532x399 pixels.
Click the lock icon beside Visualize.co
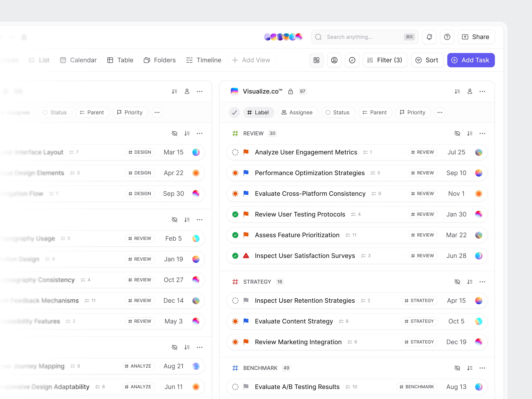click(x=290, y=91)
